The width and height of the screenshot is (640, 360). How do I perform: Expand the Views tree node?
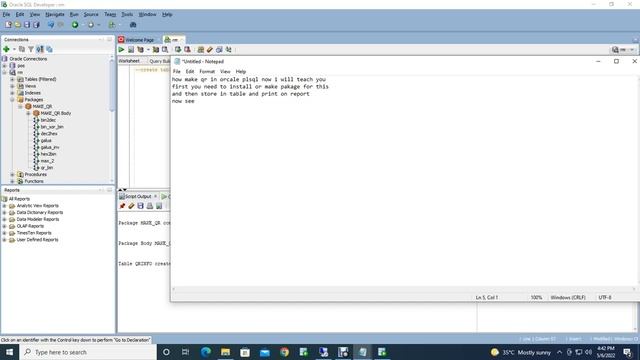coord(12,86)
